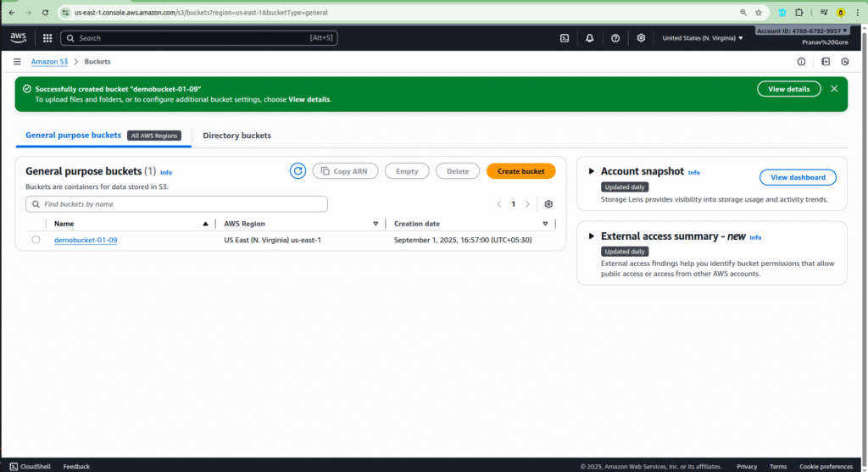Open the AWS services grid menu

[47, 38]
